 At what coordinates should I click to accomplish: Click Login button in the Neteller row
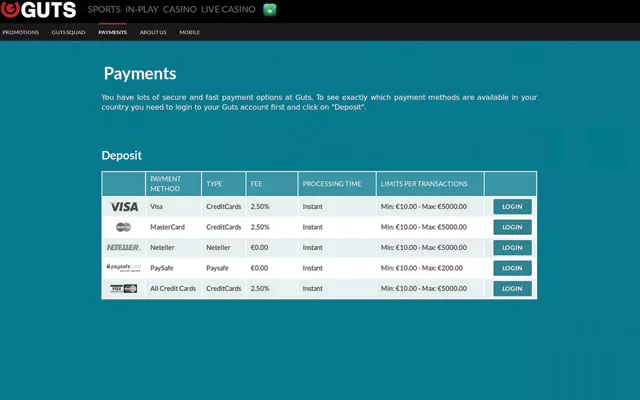pos(512,247)
